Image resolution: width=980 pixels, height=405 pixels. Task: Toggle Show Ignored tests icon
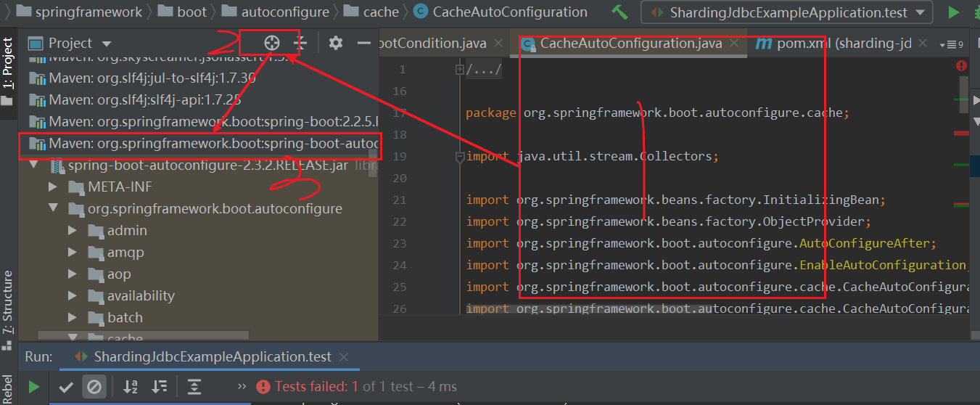pyautogui.click(x=94, y=387)
